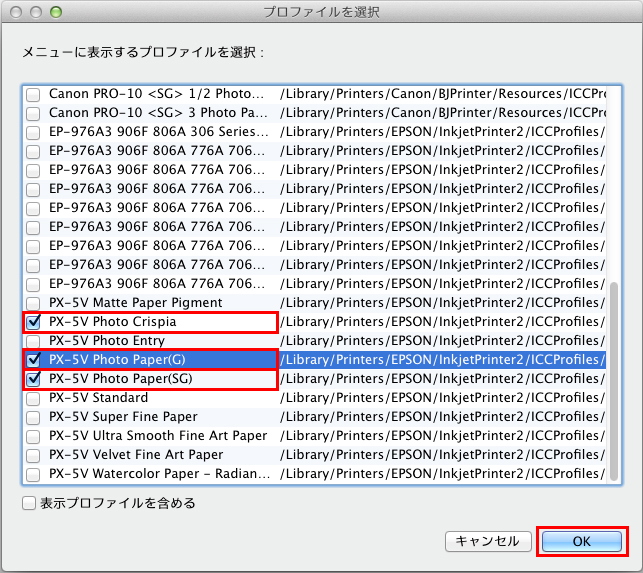Uncheck the PX-5V Photo Paper(G) checkbox
Image resolution: width=643 pixels, height=573 pixels.
[x=33, y=360]
